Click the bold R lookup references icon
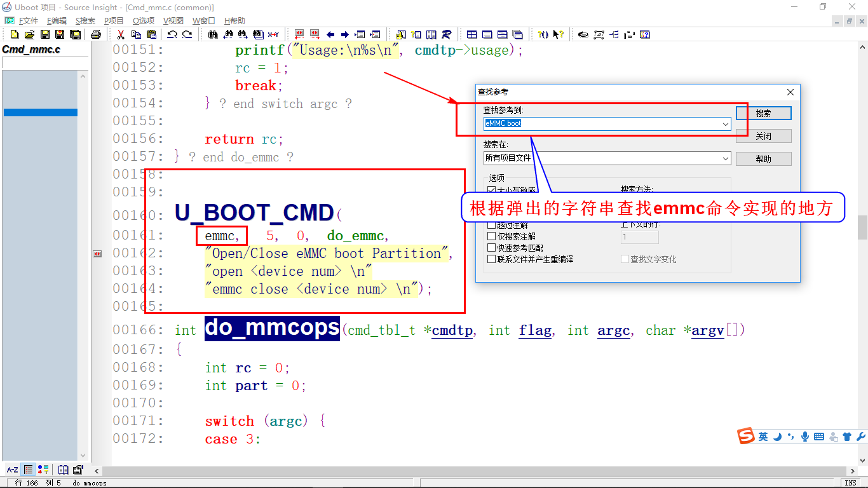Viewport: 868px width, 488px height. (447, 34)
